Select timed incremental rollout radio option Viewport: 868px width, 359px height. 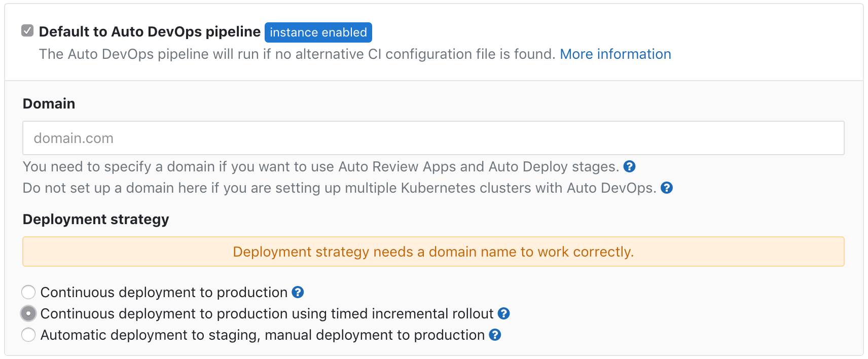pos(28,313)
